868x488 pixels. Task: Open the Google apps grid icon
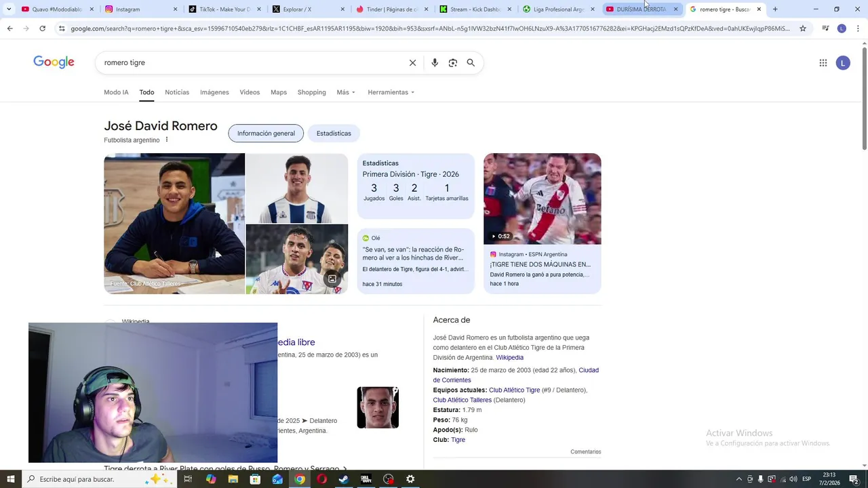click(x=823, y=63)
